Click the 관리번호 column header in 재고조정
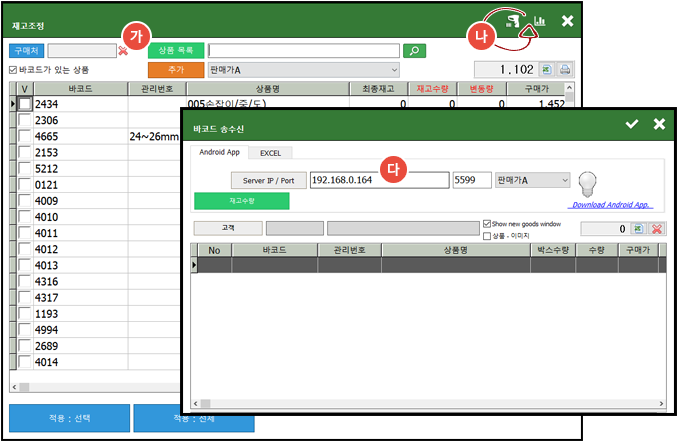The height and width of the screenshot is (444, 680). pyautogui.click(x=157, y=88)
